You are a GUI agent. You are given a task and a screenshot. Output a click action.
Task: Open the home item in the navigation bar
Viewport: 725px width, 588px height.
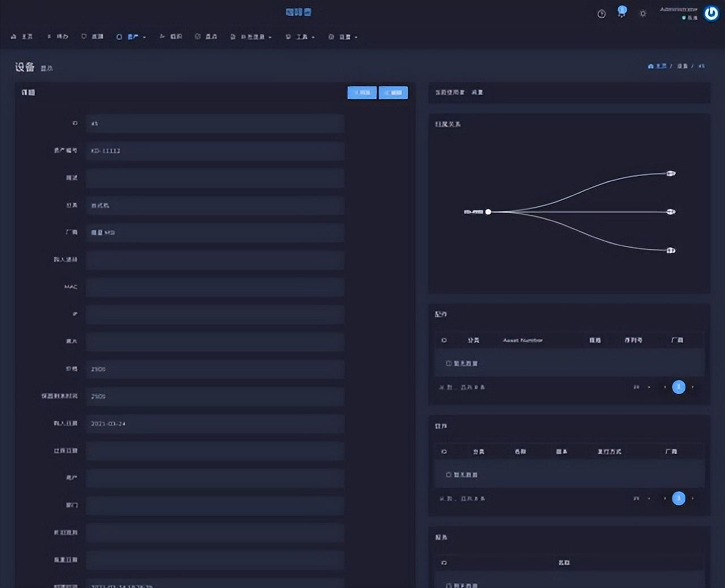click(22, 37)
